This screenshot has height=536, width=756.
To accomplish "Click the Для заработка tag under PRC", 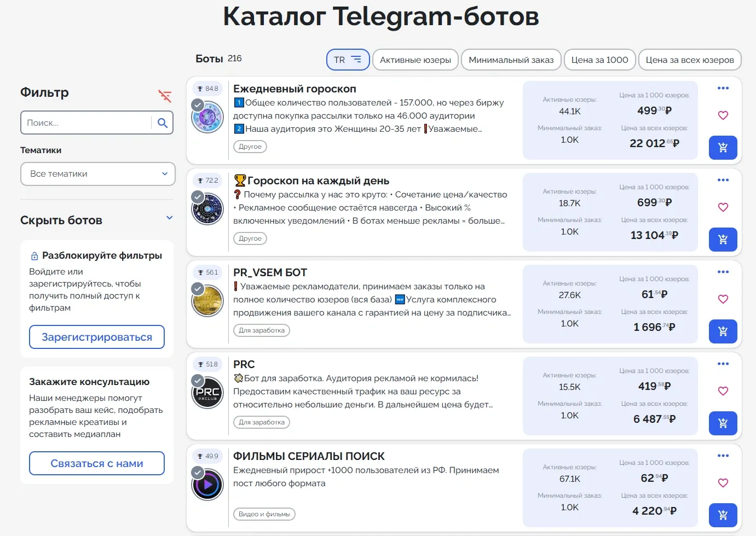I will tap(262, 422).
